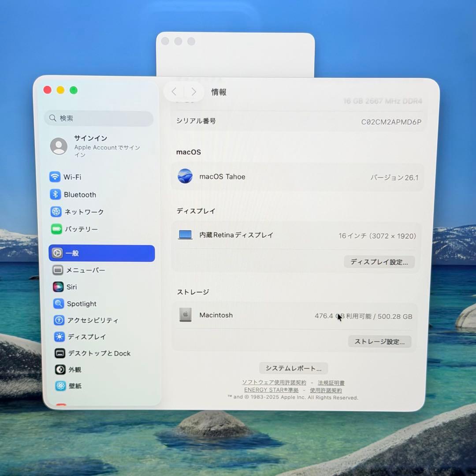Select the メニューバー sidebar icon
This screenshot has width=476, height=476.
point(58,270)
